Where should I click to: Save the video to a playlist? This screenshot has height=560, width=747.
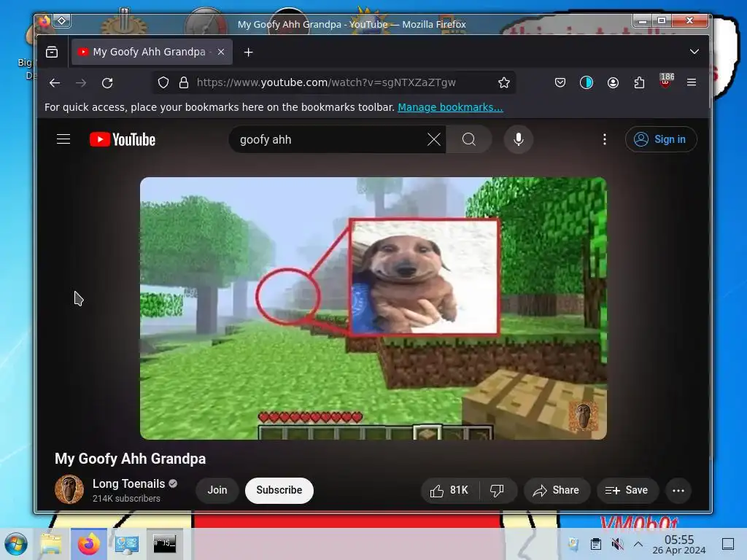tap(627, 491)
